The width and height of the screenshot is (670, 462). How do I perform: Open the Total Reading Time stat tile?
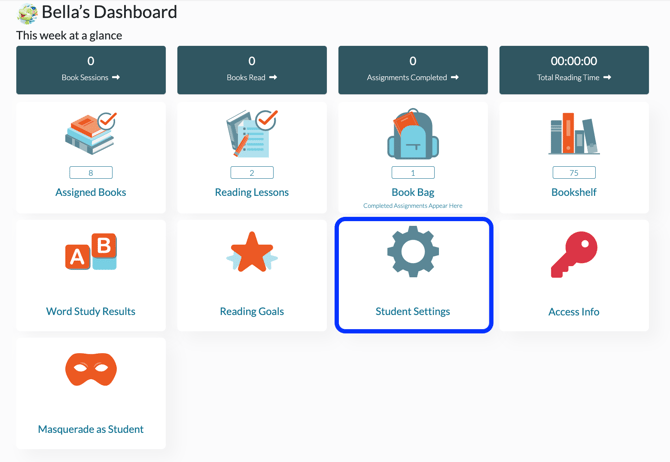pyautogui.click(x=574, y=70)
